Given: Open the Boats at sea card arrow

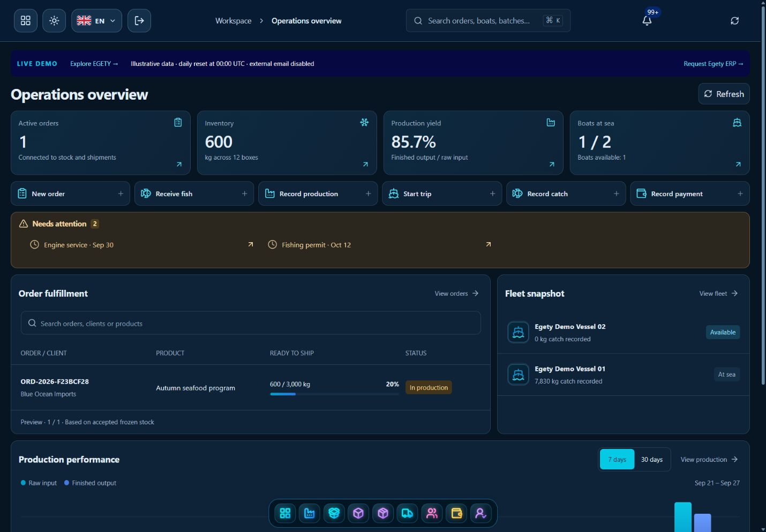Looking at the screenshot, I should [738, 164].
